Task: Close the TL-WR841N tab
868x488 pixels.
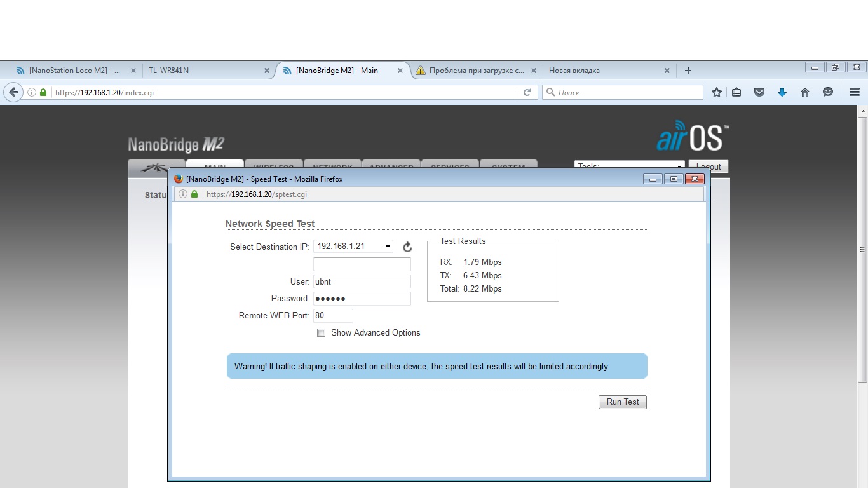Action: click(x=267, y=71)
